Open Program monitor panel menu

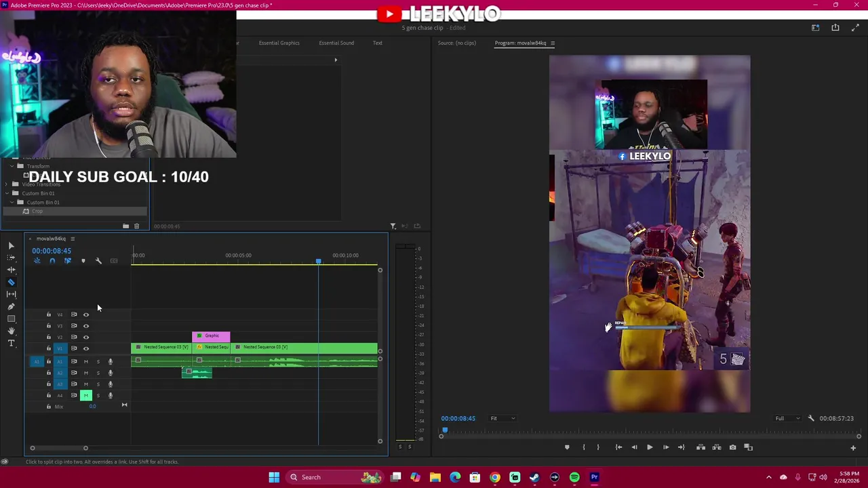click(553, 43)
